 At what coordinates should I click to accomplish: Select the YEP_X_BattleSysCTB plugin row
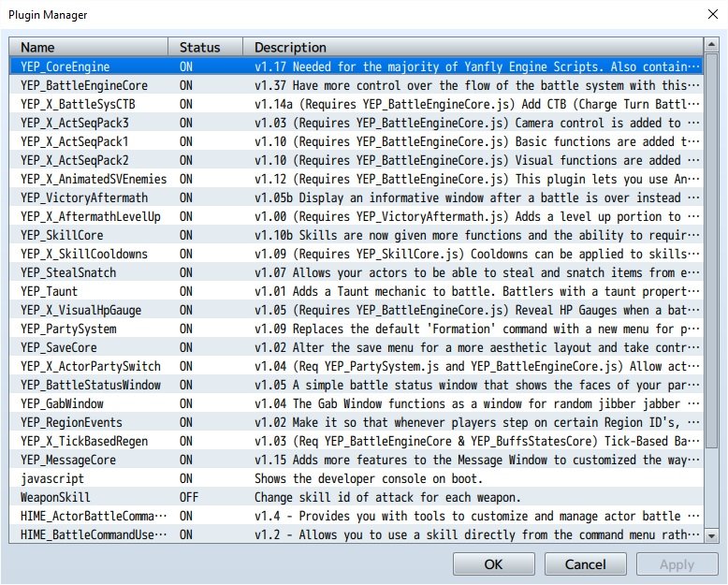pyautogui.click(x=357, y=104)
